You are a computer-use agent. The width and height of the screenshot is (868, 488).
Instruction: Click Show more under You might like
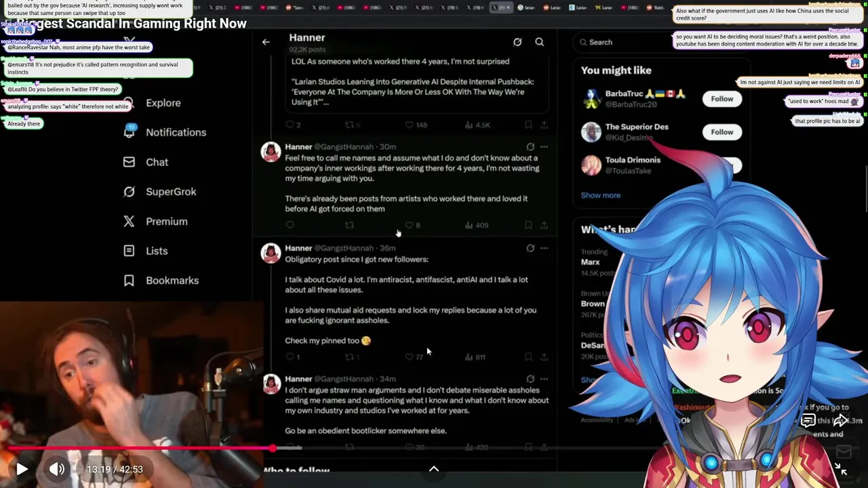click(600, 195)
